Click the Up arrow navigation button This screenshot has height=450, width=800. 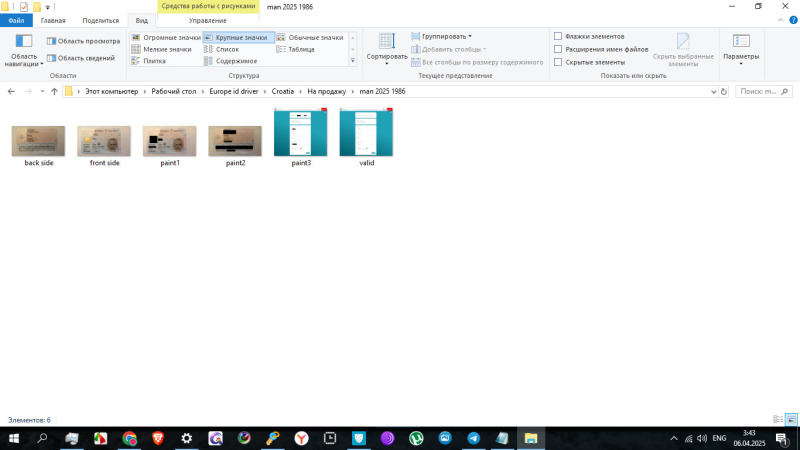54,91
